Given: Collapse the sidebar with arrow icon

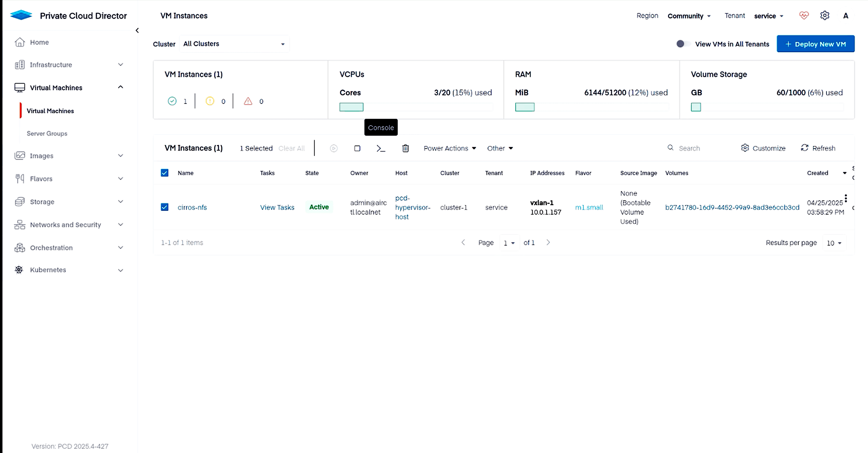Looking at the screenshot, I should coord(137,30).
